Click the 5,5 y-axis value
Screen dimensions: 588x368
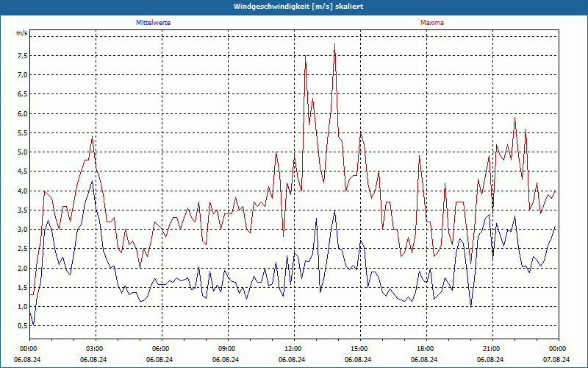coord(22,132)
